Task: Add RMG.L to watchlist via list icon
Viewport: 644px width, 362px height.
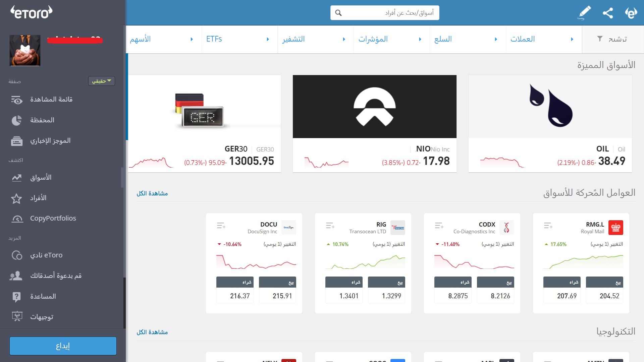Action: coord(548,226)
